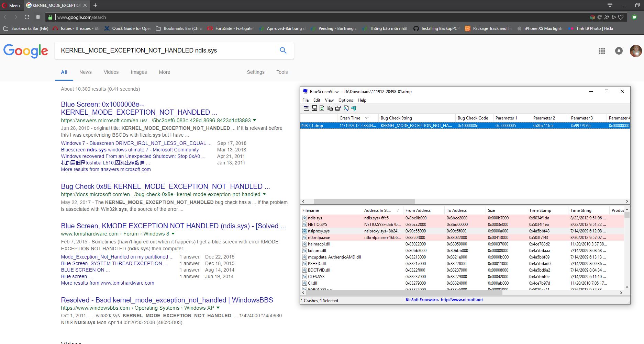644x344 pixels.
Task: Click the browser forward arrow
Action: [x=16, y=17]
